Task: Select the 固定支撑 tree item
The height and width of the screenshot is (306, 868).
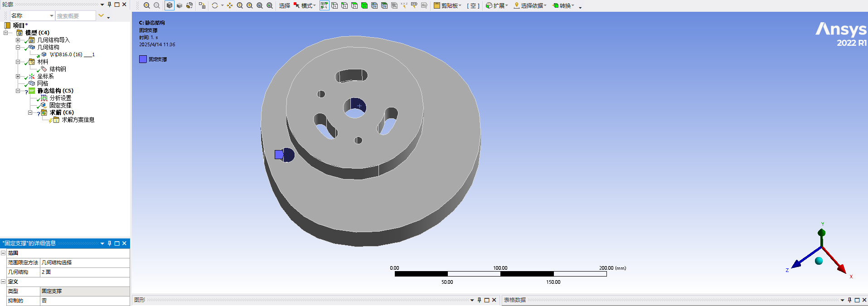Action: 60,105
